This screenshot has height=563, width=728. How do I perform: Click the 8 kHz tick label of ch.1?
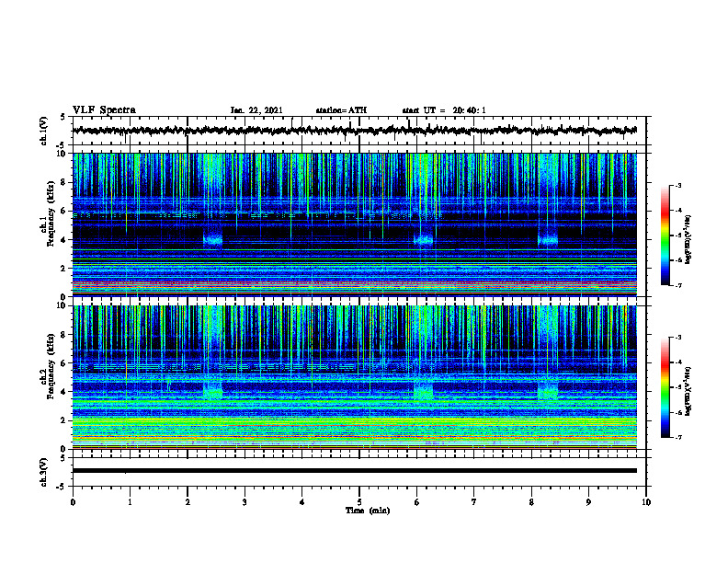tap(64, 182)
